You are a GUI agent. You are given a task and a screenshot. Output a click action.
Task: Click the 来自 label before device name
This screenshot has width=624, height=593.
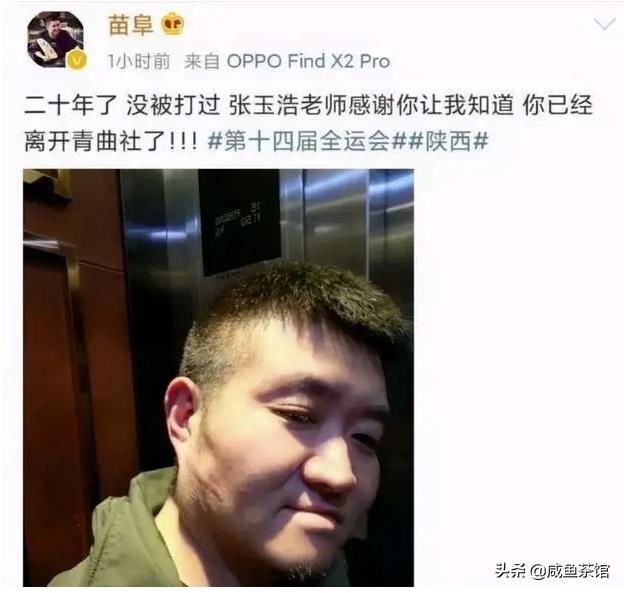coord(202,61)
